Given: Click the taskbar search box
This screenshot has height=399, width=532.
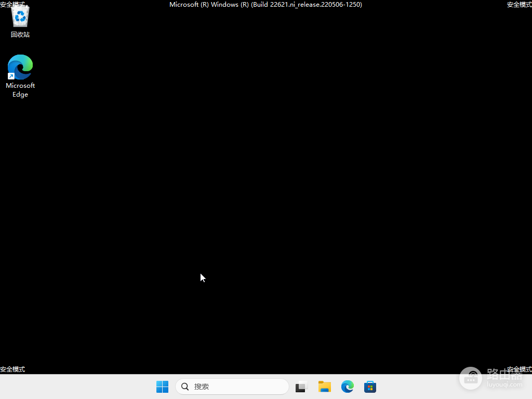Looking at the screenshot, I should click(232, 387).
